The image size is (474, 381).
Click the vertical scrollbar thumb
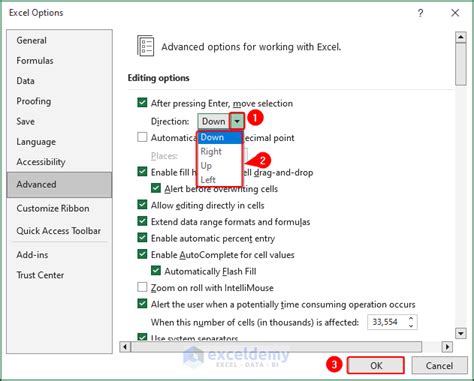(461, 64)
